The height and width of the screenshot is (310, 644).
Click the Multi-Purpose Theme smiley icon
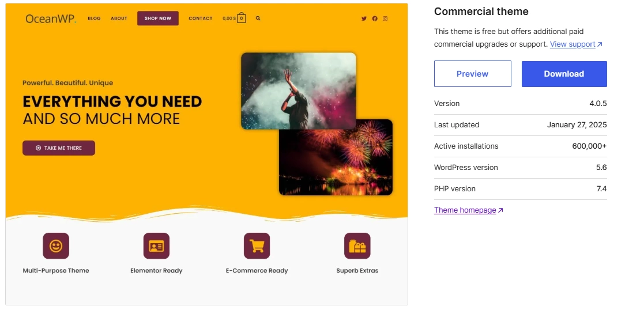click(56, 246)
